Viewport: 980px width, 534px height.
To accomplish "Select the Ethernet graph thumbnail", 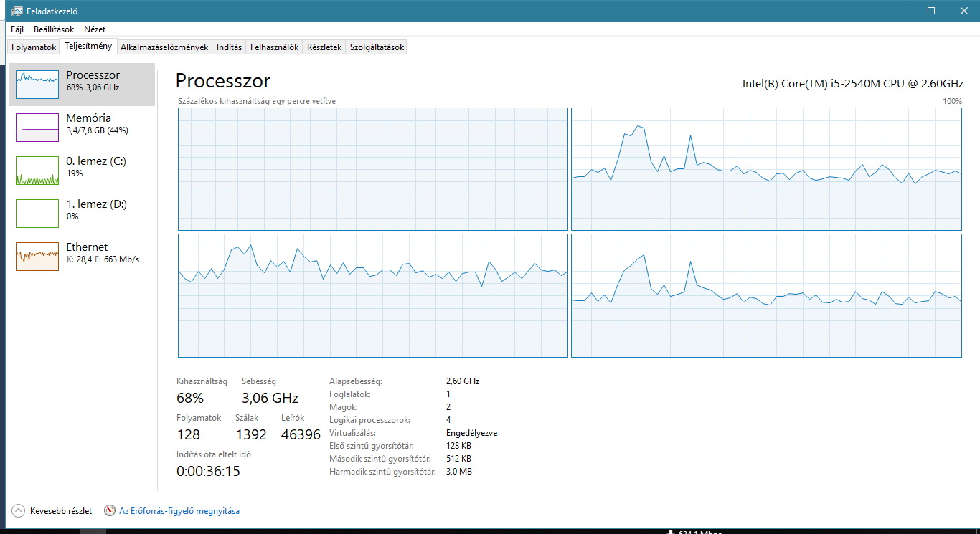I will coord(37,257).
